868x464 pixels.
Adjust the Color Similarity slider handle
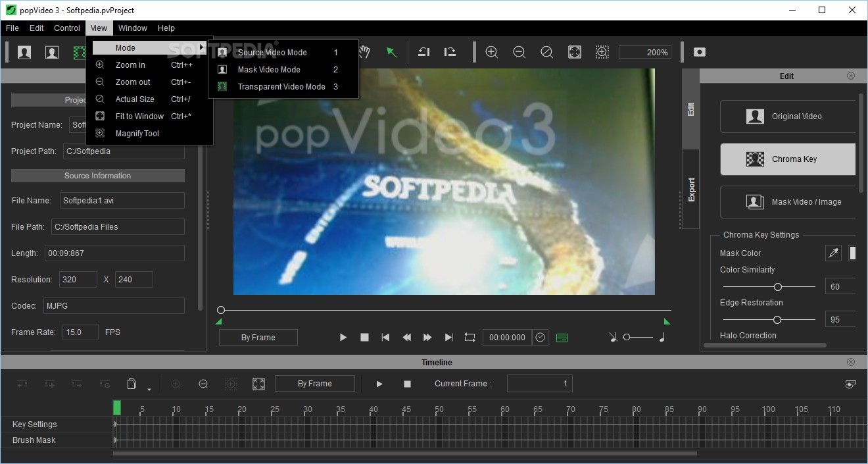click(778, 287)
